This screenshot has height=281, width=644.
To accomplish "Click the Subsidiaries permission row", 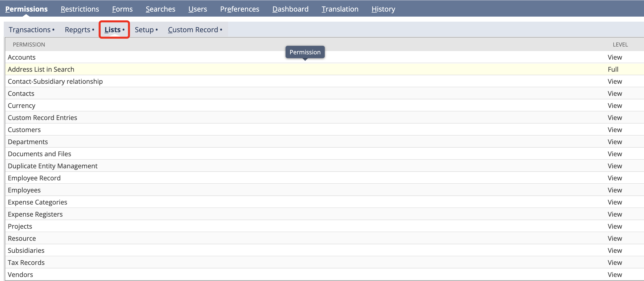I will (x=26, y=250).
